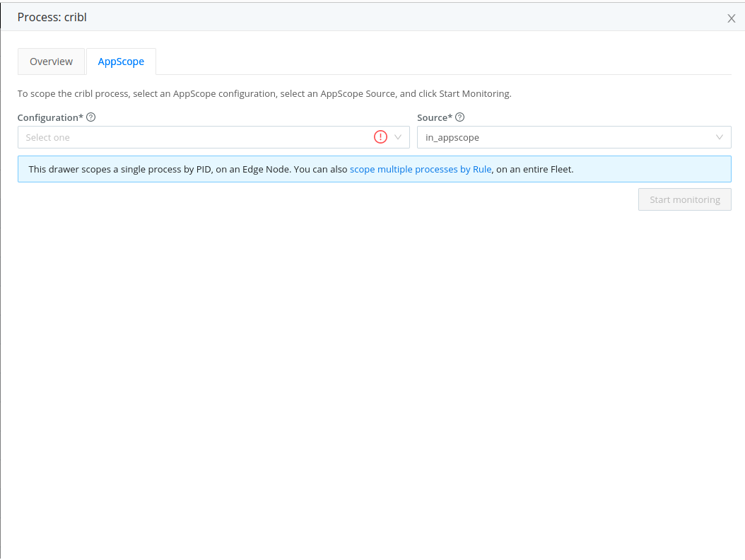Click the 'Process: cribl' drawer title
The image size is (745, 560).
tap(52, 17)
